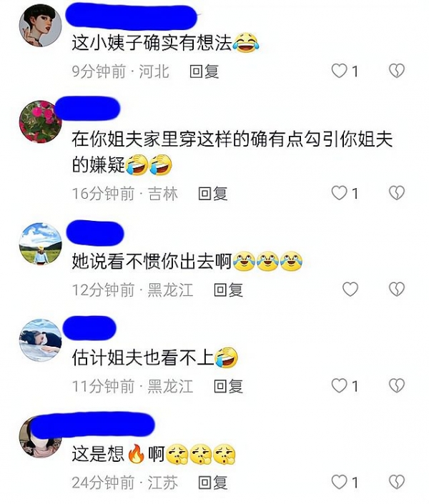Tap 回复 under 她说看不惯你出去啊
429x504 pixels.
coord(228,290)
